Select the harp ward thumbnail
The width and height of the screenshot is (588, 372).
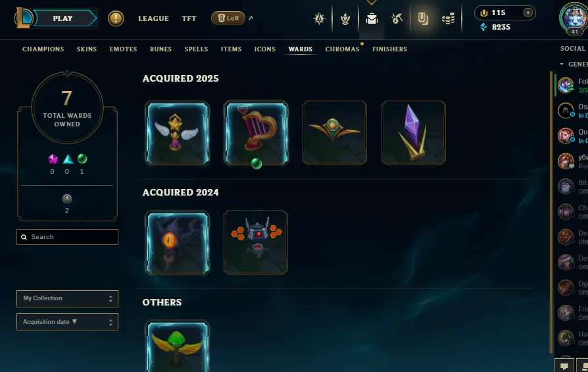(256, 133)
